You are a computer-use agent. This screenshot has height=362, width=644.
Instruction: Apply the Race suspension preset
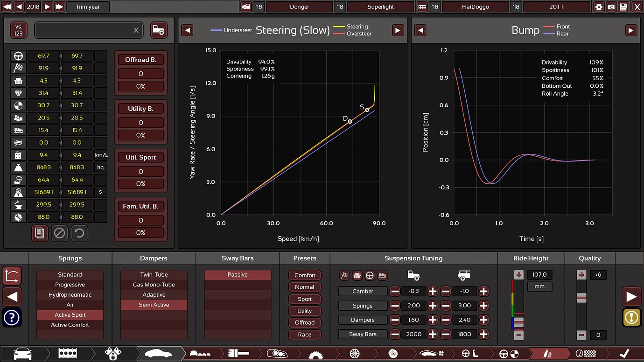[x=305, y=334]
